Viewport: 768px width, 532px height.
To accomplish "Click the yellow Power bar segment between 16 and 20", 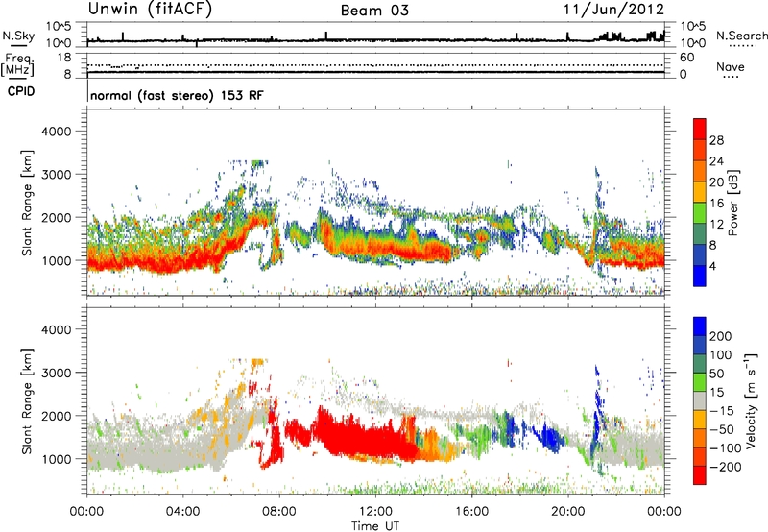I will (700, 192).
